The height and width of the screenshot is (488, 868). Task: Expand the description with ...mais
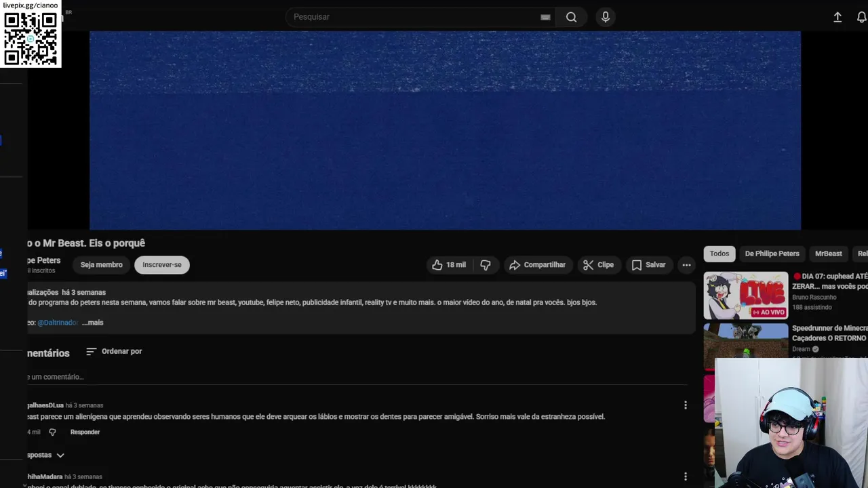93,323
